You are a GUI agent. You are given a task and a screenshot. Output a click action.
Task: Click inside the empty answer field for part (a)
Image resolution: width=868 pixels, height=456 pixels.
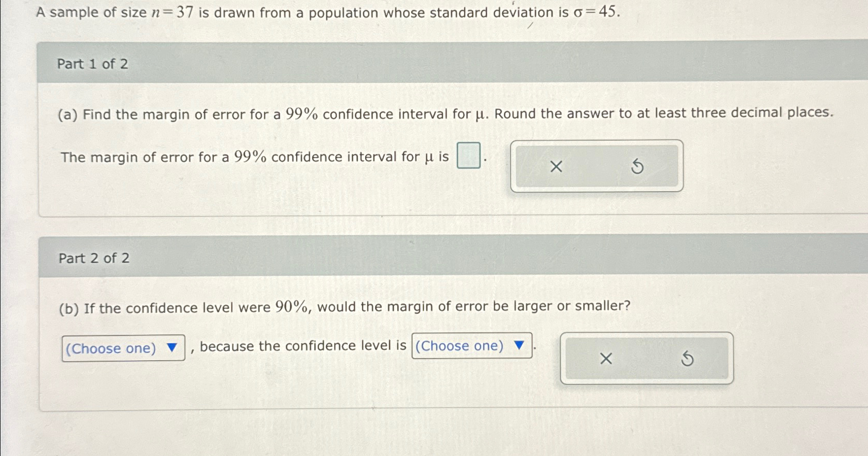(x=468, y=156)
